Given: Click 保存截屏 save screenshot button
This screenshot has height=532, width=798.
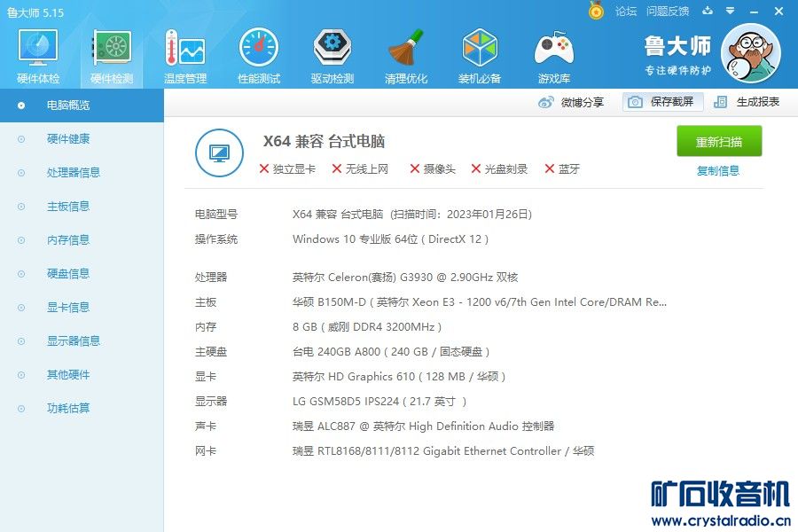Looking at the screenshot, I should [662, 102].
